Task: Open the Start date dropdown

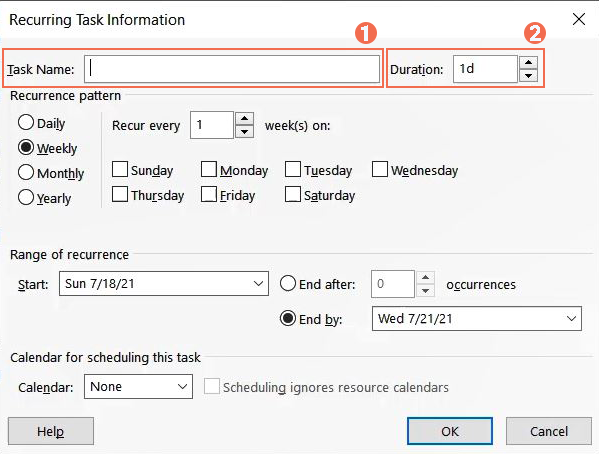Action: (x=258, y=284)
